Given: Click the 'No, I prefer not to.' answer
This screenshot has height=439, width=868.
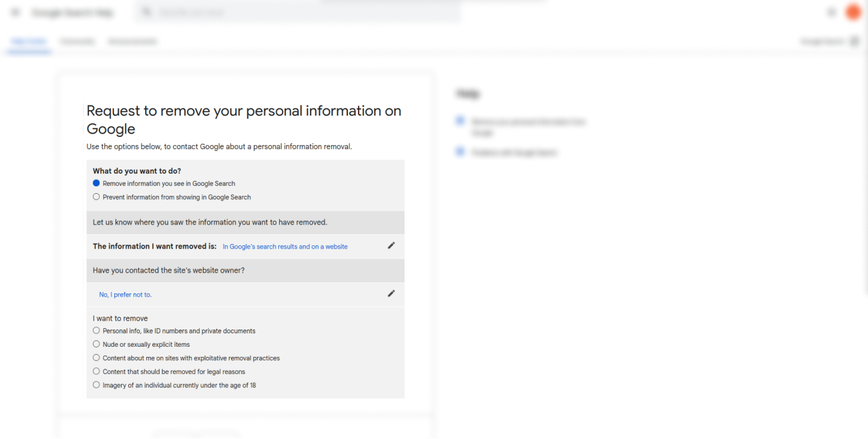Looking at the screenshot, I should tap(126, 295).
